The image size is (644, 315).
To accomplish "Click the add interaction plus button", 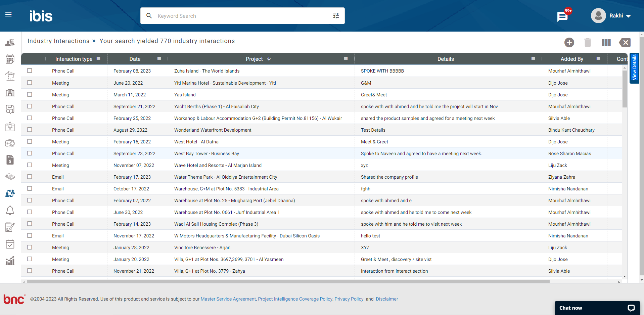I will pos(569,43).
